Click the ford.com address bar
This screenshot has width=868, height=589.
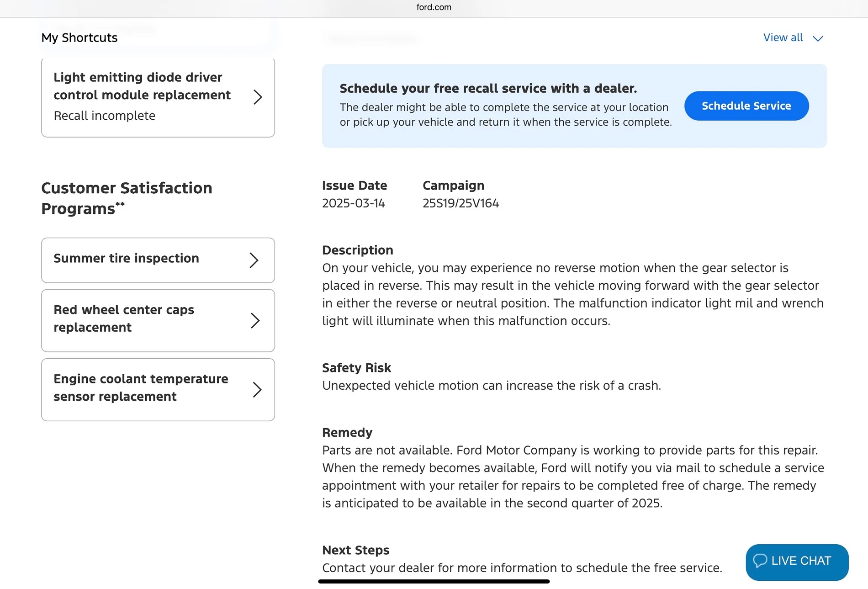pos(434,7)
